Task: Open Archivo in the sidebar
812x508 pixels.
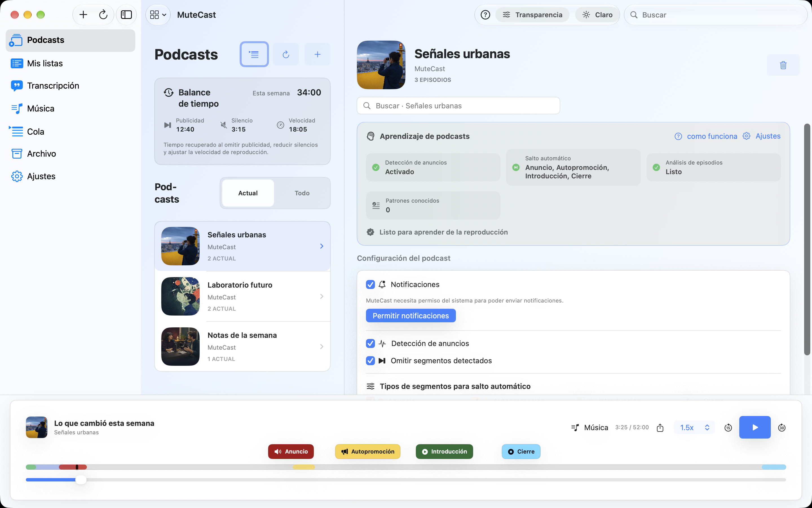Action: click(x=70, y=154)
